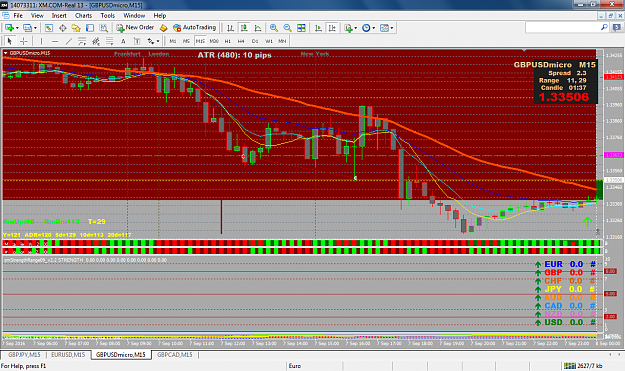The width and height of the screenshot is (625, 371).
Task: Switch timeframe to M30
Action: [214, 41]
